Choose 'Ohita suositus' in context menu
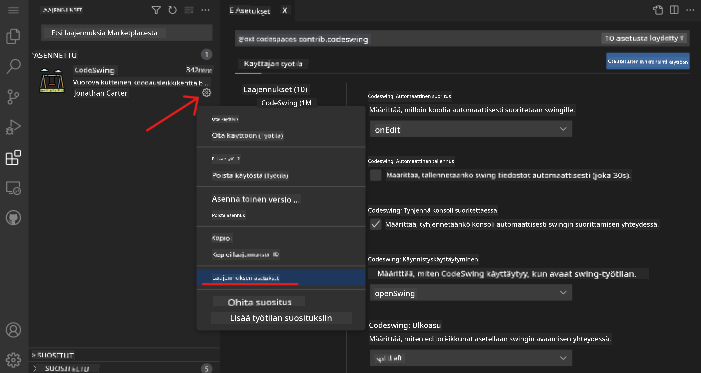 (x=259, y=302)
